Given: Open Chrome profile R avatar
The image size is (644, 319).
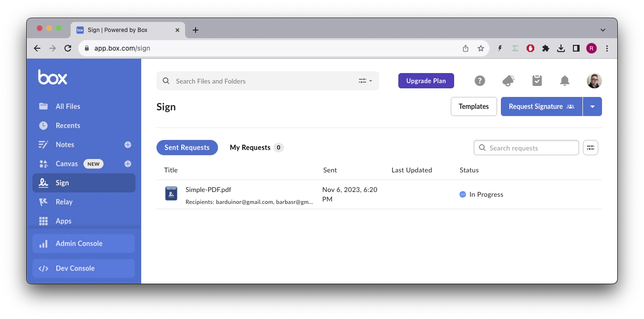Looking at the screenshot, I should (592, 48).
